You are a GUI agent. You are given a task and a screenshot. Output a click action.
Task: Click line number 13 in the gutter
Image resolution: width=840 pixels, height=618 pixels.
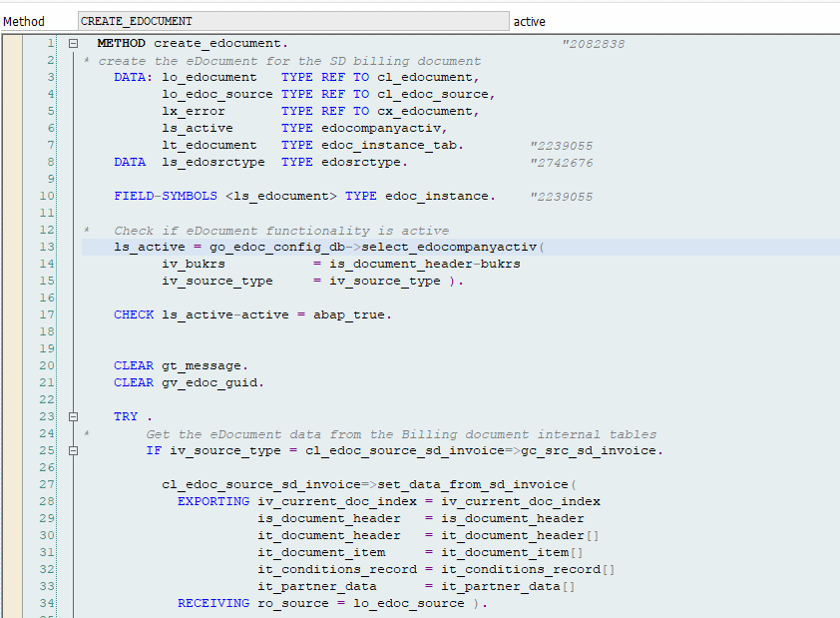[49, 247]
